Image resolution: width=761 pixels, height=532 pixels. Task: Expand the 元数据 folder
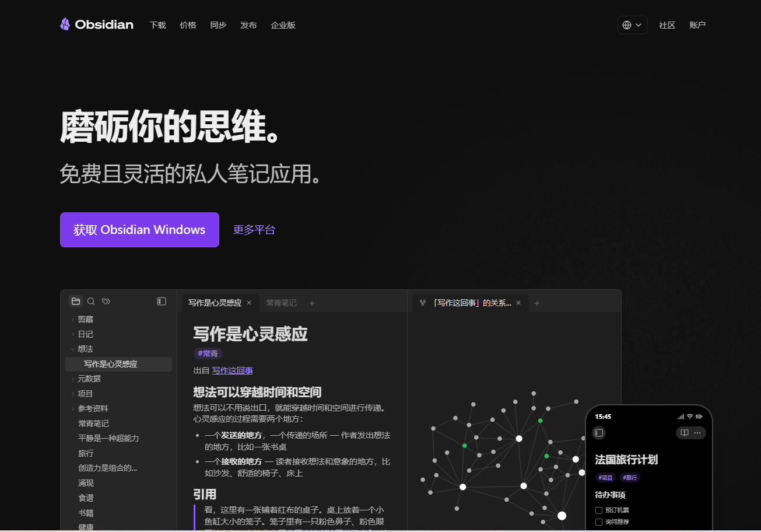pyautogui.click(x=73, y=379)
